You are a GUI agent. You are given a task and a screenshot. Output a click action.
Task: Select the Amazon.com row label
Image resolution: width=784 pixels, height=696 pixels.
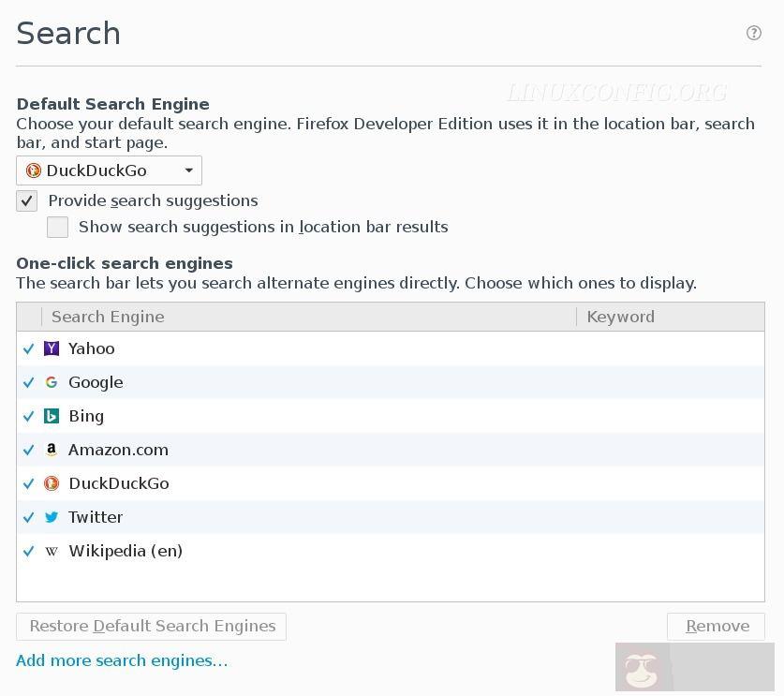coord(118,450)
